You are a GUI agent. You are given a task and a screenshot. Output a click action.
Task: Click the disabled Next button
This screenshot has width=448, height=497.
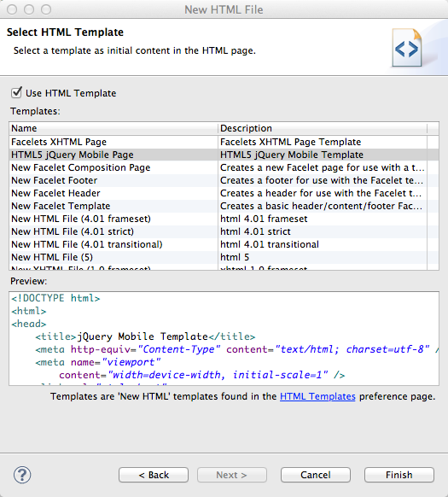click(x=232, y=475)
